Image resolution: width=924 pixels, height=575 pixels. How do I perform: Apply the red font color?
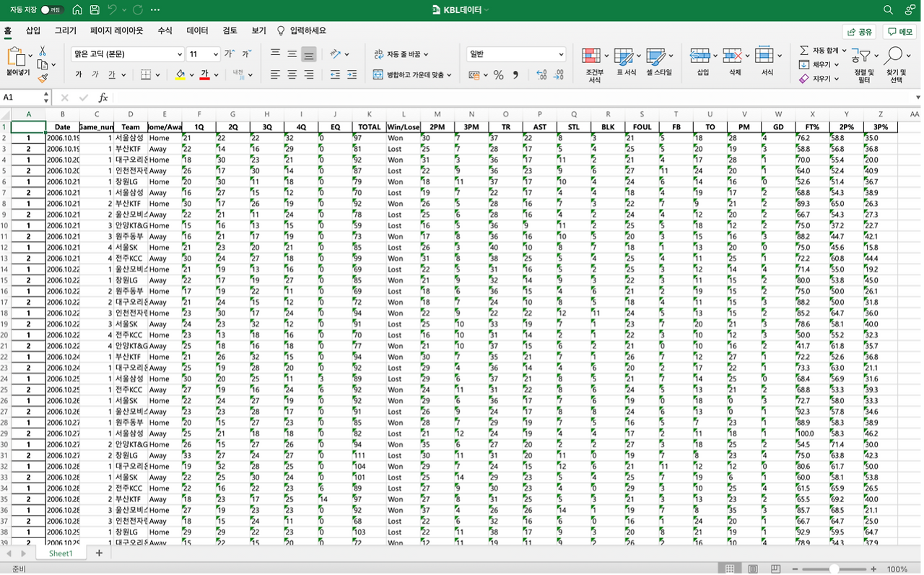coord(204,75)
